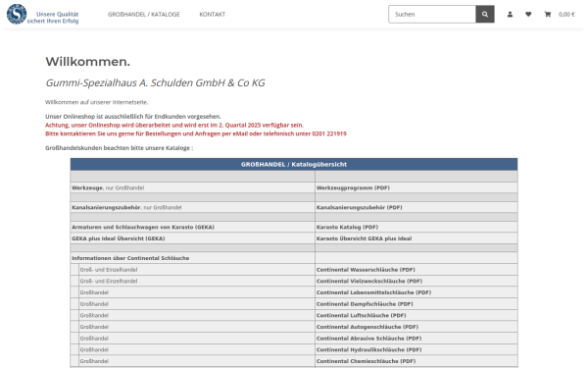Click red line with phone 0201 221919

click(x=196, y=133)
